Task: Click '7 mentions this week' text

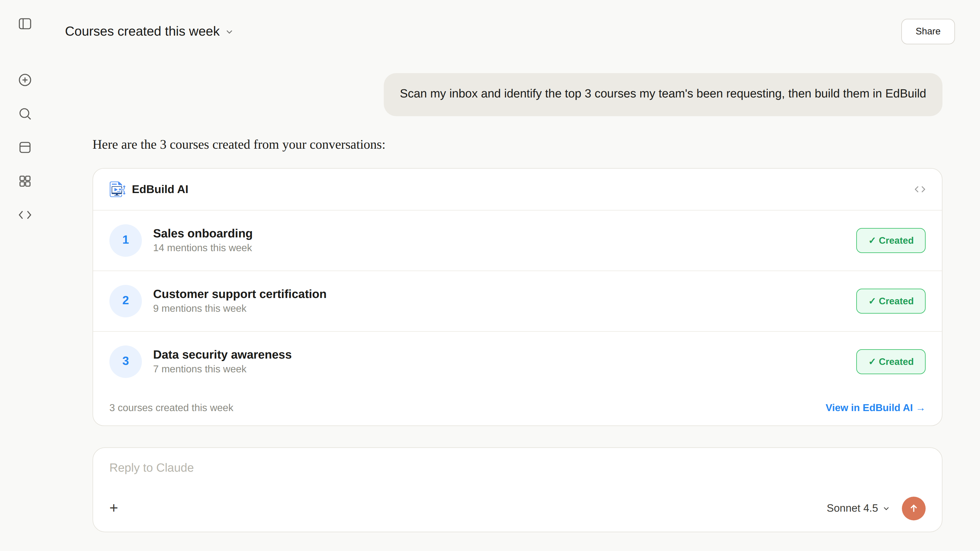Action: point(200,369)
